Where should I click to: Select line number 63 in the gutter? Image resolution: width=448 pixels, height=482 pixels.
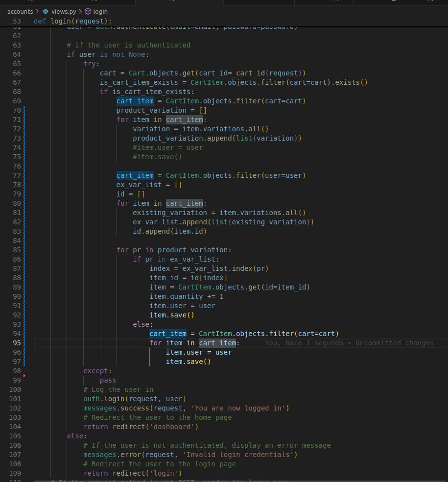click(17, 45)
